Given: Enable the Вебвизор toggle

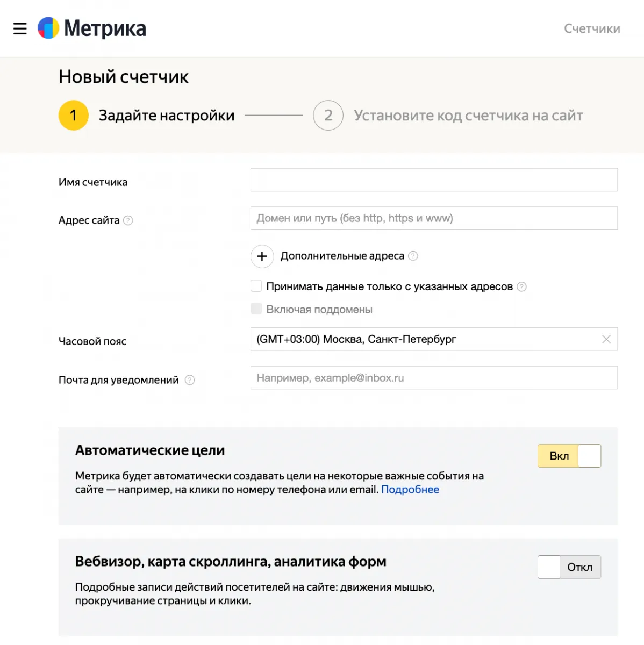Looking at the screenshot, I should tap(569, 567).
